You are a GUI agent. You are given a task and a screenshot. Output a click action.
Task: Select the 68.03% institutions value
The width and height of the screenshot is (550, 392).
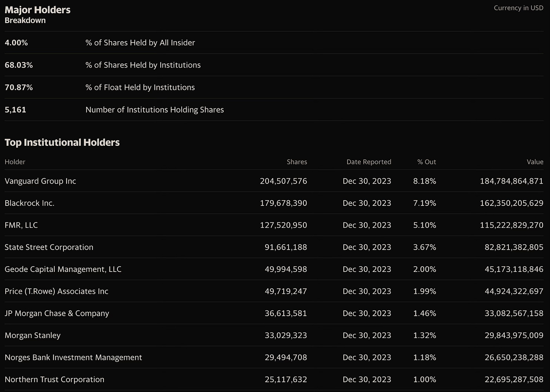[x=19, y=65]
